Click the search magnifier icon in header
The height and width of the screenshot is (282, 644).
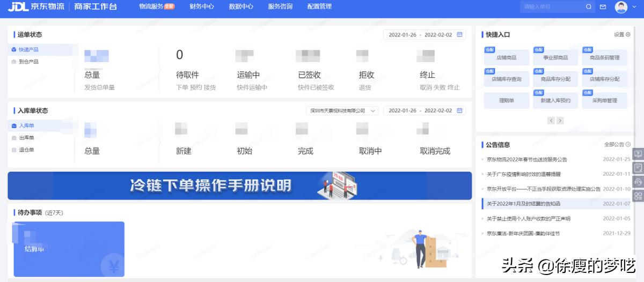tap(589, 7)
